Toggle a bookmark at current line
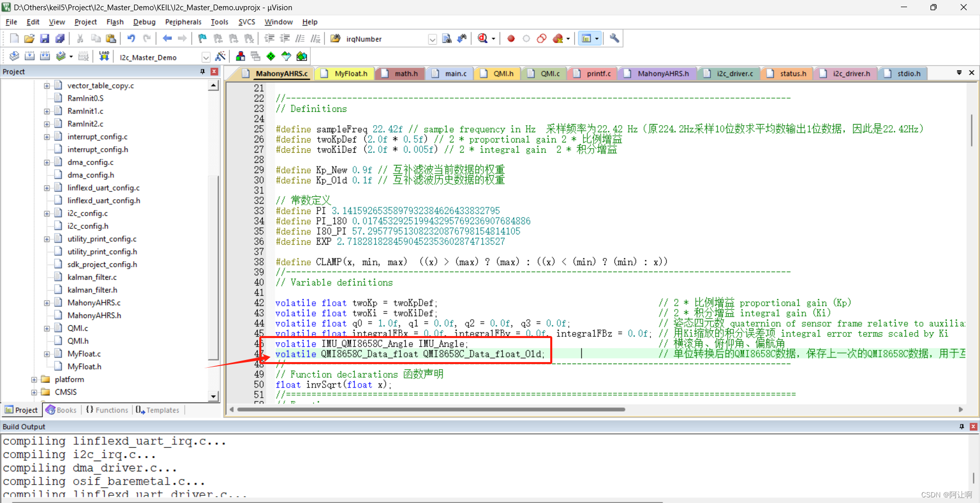The height and width of the screenshot is (503, 980). coord(202,38)
